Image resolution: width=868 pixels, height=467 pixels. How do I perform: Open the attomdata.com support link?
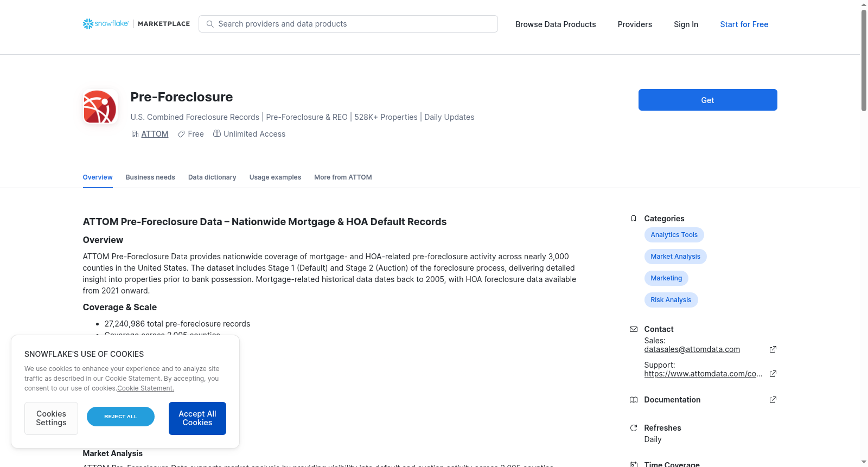click(x=703, y=374)
